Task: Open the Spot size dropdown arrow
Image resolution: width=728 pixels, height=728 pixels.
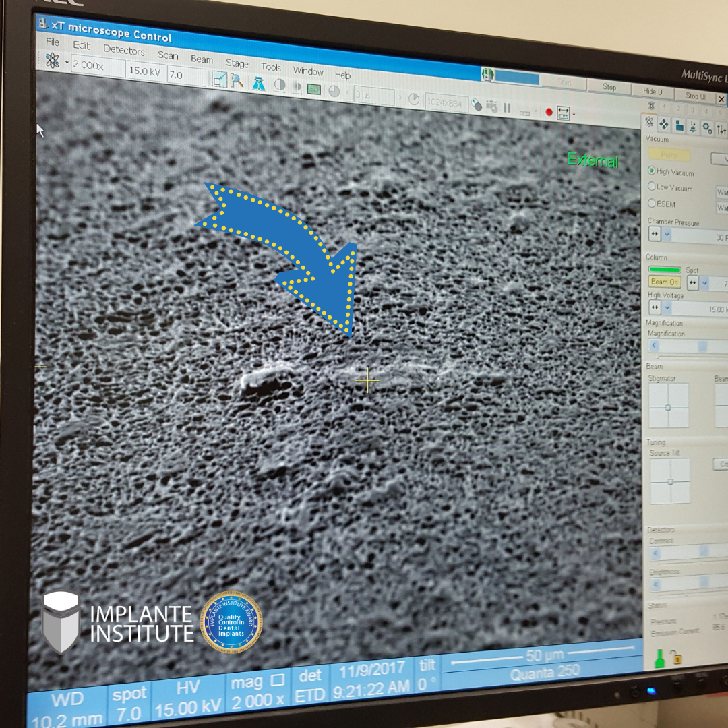Action: click(706, 283)
